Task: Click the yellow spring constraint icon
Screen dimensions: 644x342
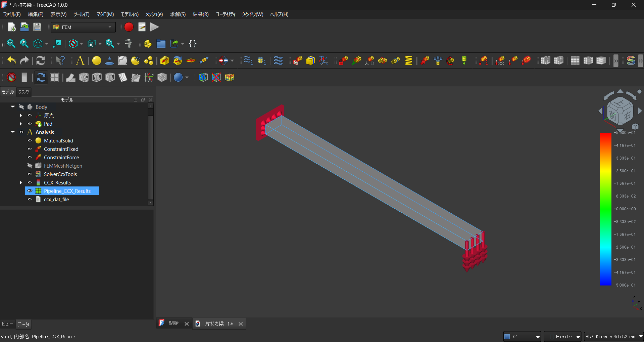Action: coord(409,60)
